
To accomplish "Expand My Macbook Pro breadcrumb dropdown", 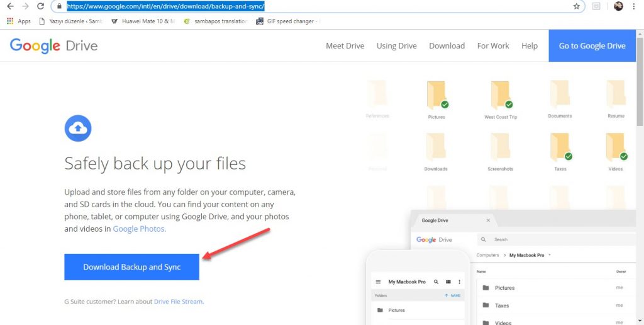I will coord(550,255).
